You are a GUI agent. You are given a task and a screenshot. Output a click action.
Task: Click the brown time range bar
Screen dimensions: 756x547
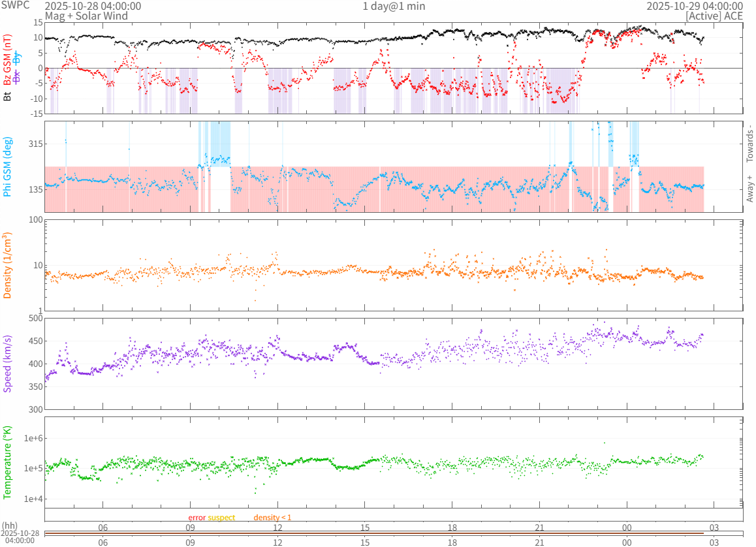[x=375, y=533]
